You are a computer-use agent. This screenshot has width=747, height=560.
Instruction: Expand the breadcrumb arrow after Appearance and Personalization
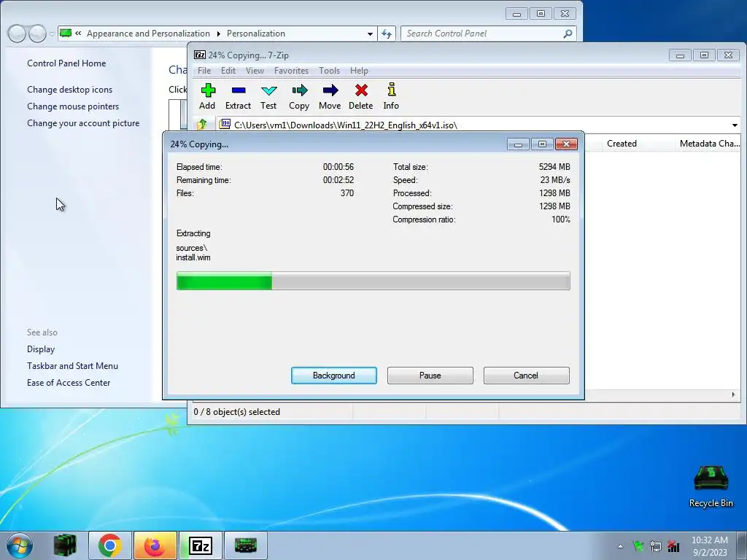218,34
